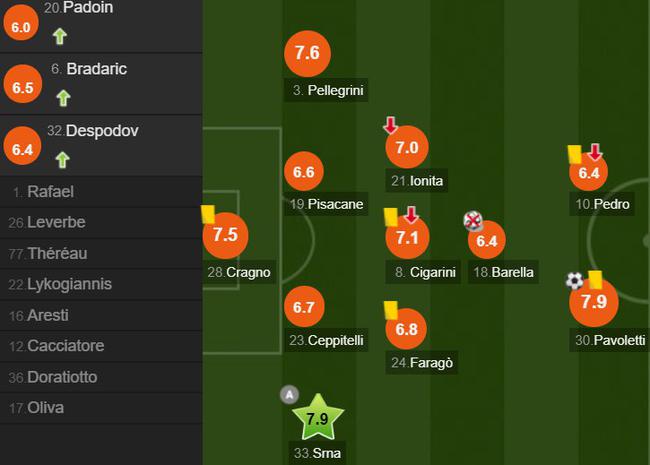650x465 pixels.
Task: Click Despodov's green substitution arrow
Action: pyautogui.click(x=62, y=159)
